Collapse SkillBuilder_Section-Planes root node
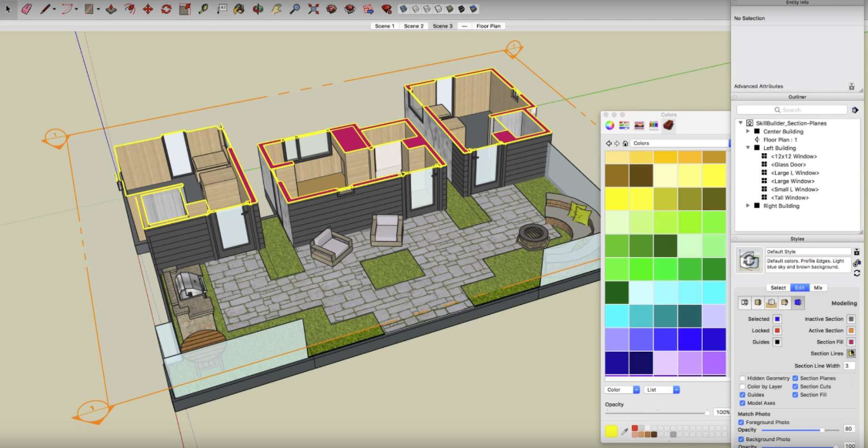Viewport: 868px width, 448px height. coord(741,123)
